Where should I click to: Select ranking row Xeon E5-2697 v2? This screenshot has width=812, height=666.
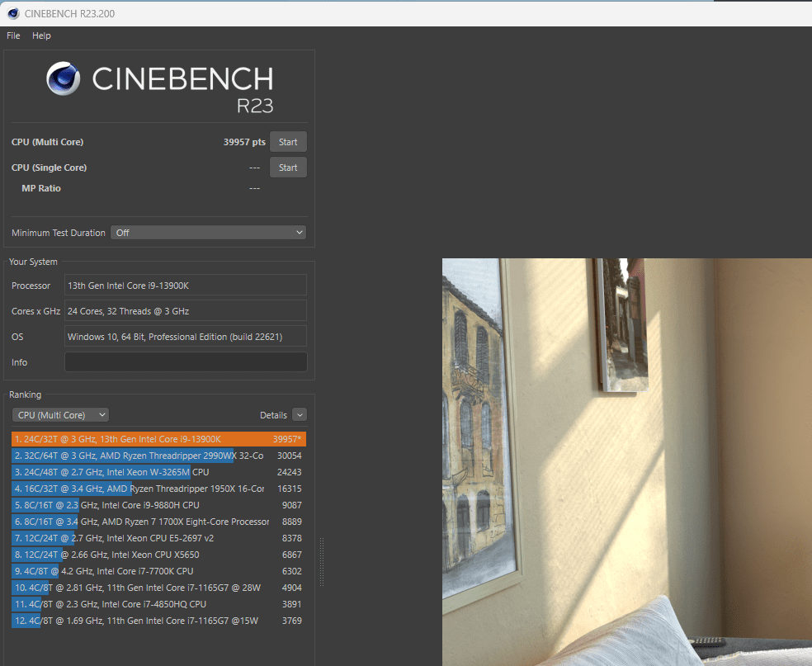pos(158,538)
